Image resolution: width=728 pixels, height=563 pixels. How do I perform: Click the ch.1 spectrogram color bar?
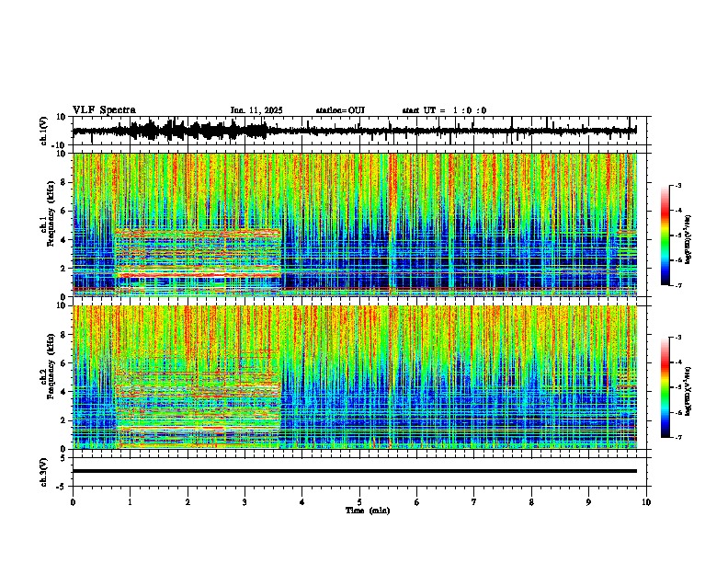coord(665,236)
